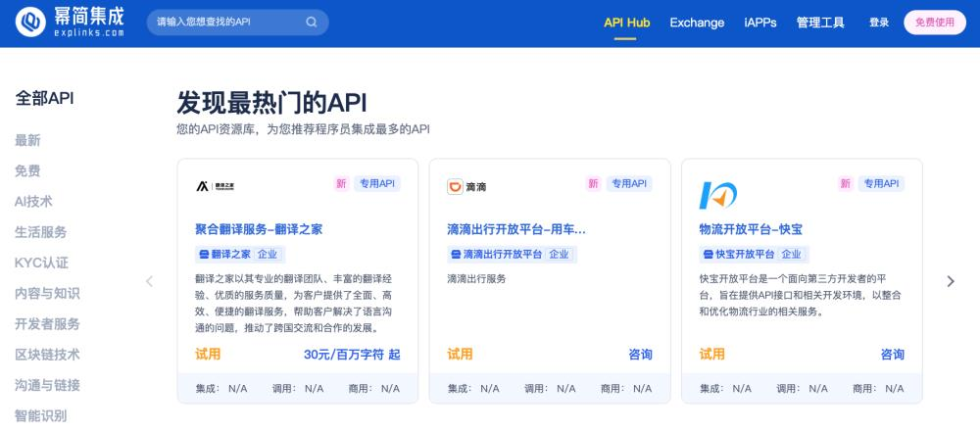Switch to the Exchange tab
The width and height of the screenshot is (980, 432).
coord(697,23)
